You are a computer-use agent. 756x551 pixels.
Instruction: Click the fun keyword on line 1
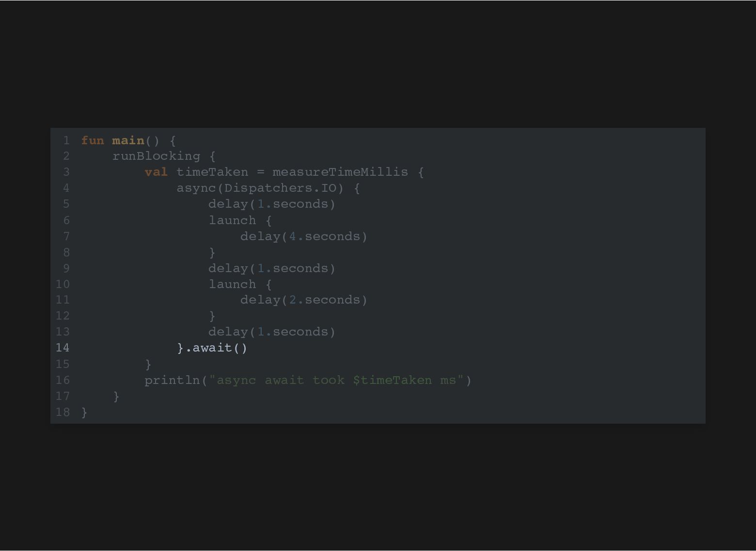(x=93, y=140)
